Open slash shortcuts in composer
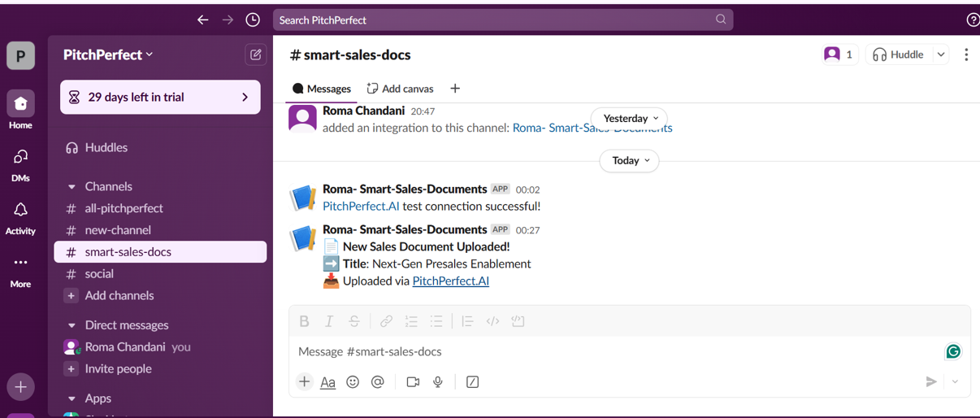980x418 pixels. click(x=472, y=381)
